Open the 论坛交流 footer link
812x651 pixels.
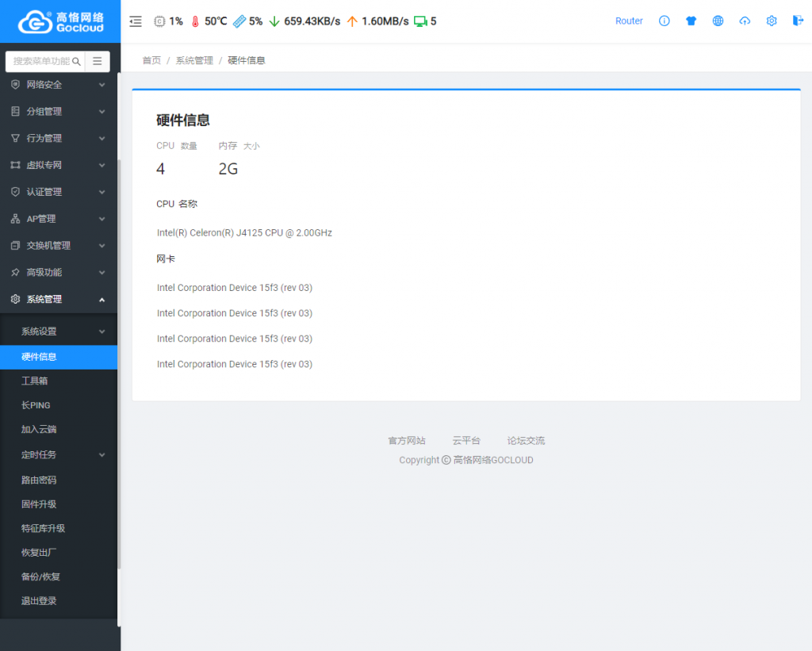pyautogui.click(x=526, y=441)
